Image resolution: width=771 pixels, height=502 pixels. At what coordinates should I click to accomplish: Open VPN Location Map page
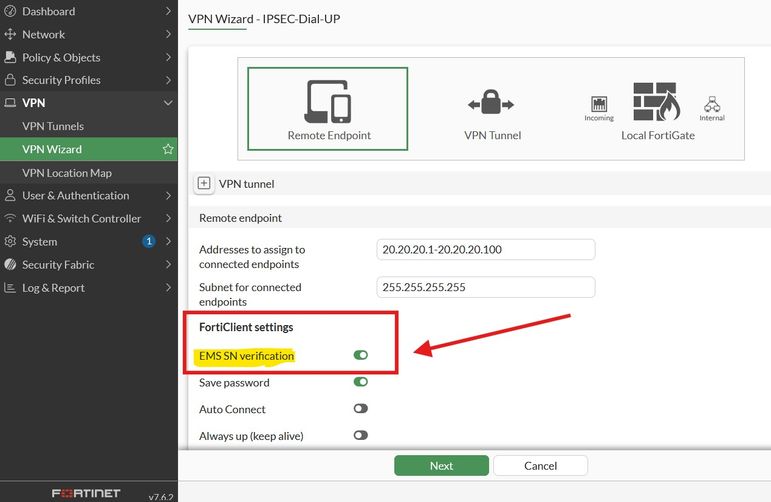(89, 173)
